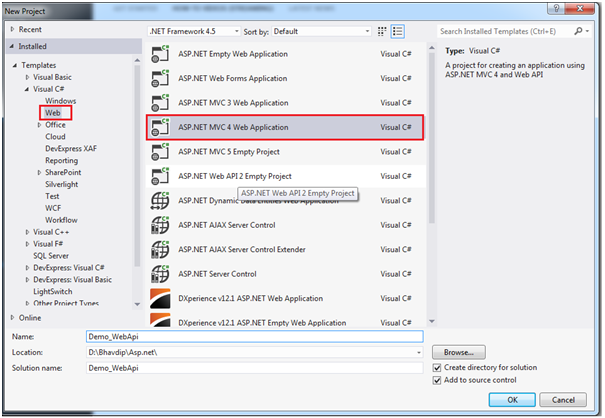Screen dimensions: 605x418
Task: Select the Silverlight category
Action: (61, 184)
